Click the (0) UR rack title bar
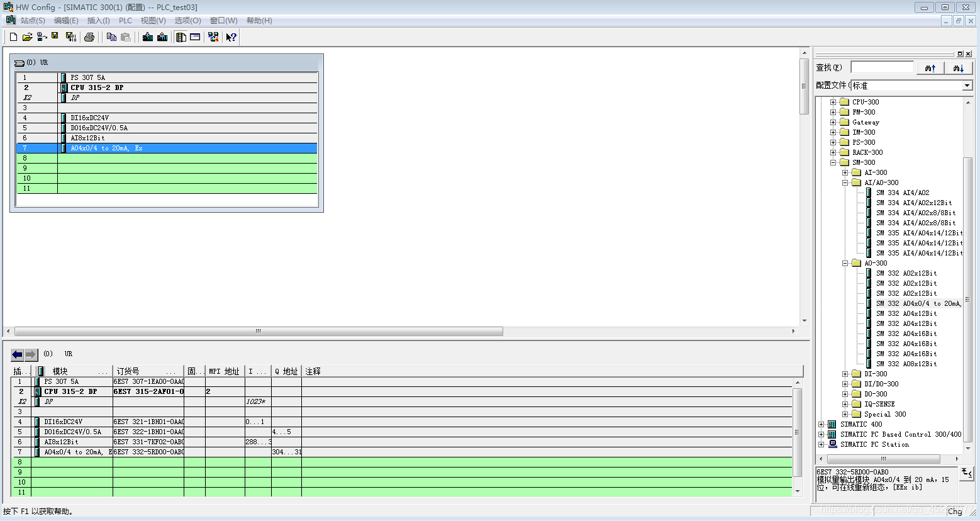The height and width of the screenshot is (521, 980). [x=167, y=62]
